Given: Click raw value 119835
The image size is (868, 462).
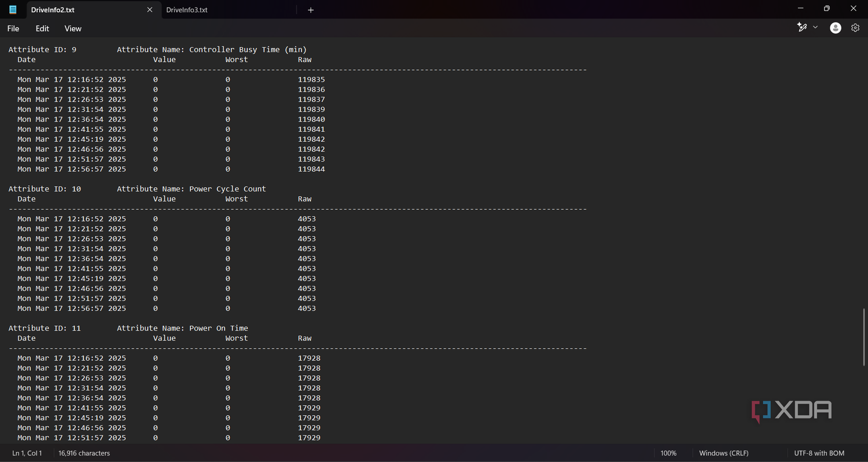Looking at the screenshot, I should coord(311,79).
